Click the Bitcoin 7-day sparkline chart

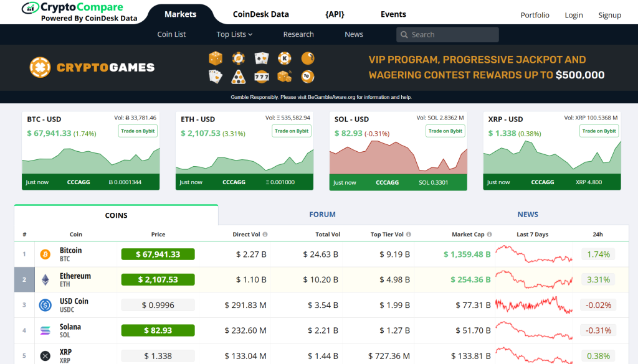coord(534,254)
